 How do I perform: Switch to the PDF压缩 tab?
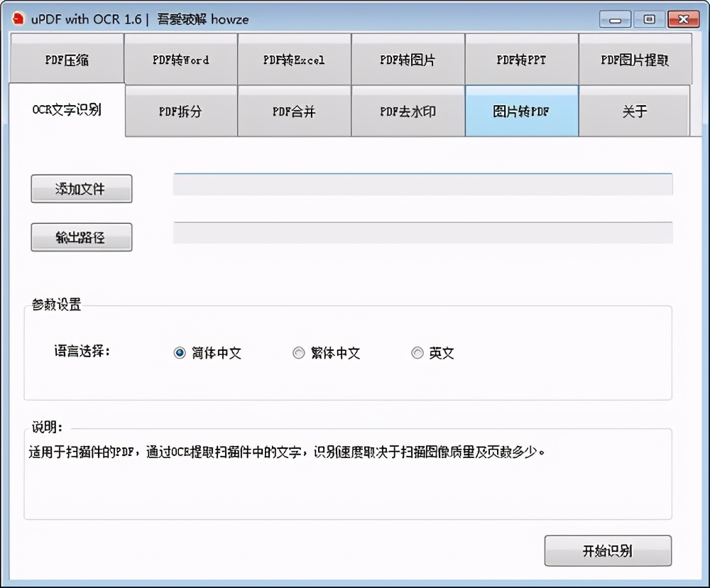coord(66,60)
